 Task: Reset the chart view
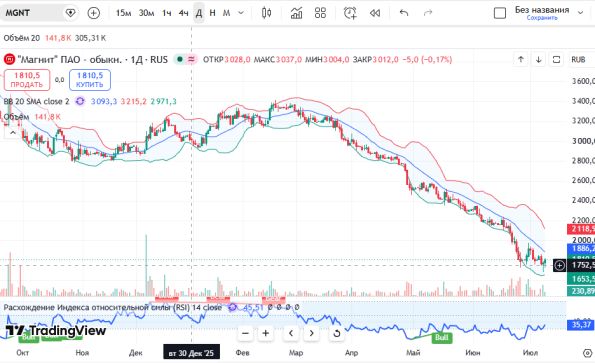tap(336, 333)
